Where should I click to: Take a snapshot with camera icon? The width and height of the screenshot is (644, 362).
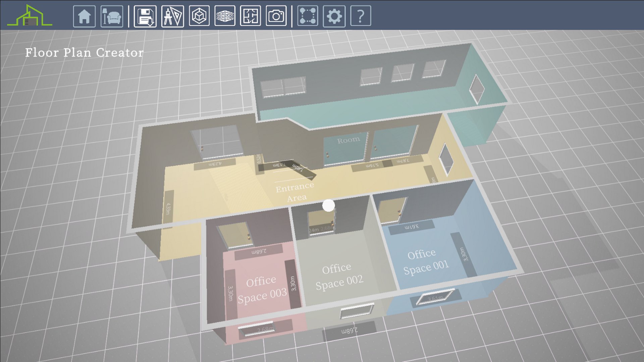pyautogui.click(x=276, y=16)
